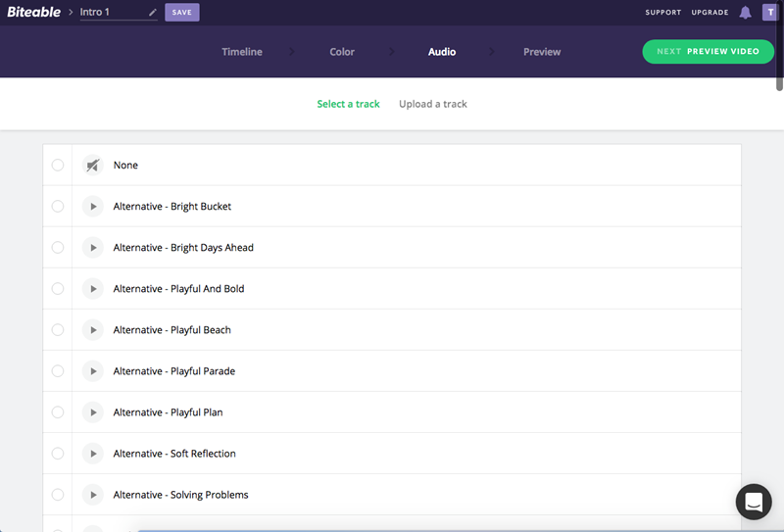
Task: Play Alternative - Playful Plan track
Action: click(92, 412)
